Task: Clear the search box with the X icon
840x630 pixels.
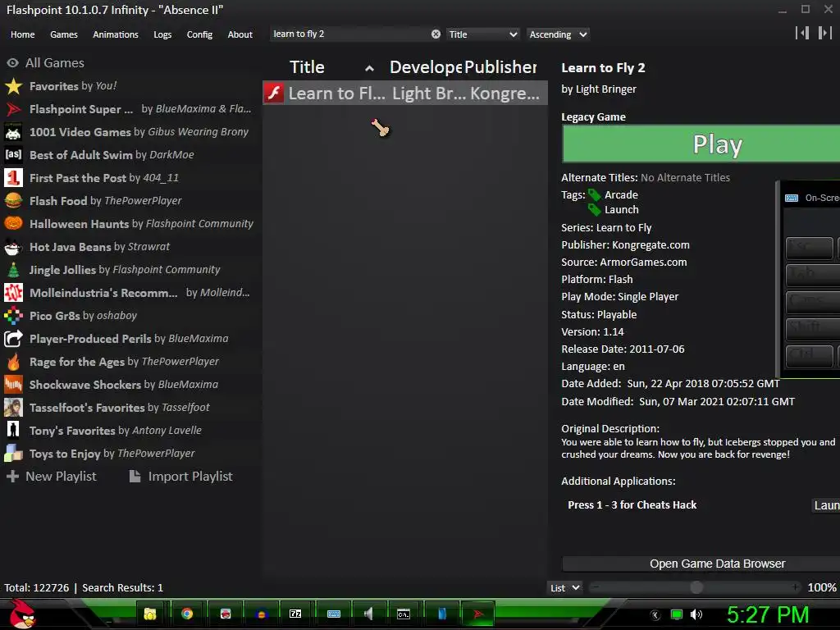Action: click(436, 34)
